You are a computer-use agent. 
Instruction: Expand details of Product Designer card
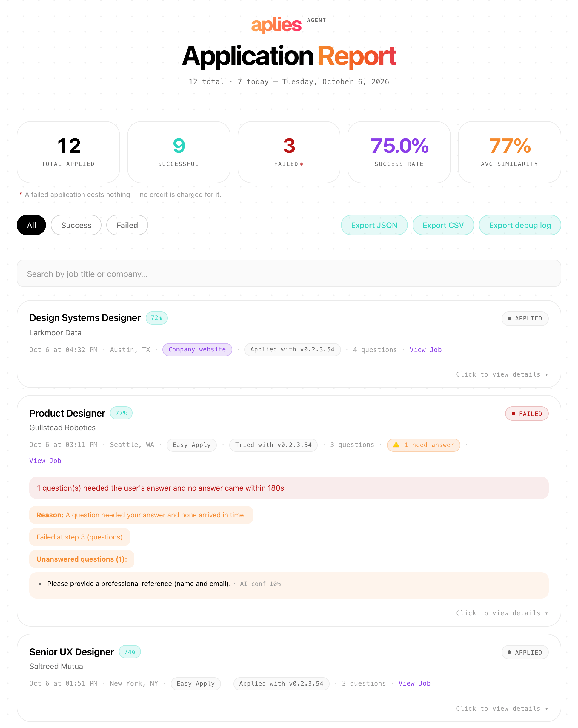[x=502, y=613]
